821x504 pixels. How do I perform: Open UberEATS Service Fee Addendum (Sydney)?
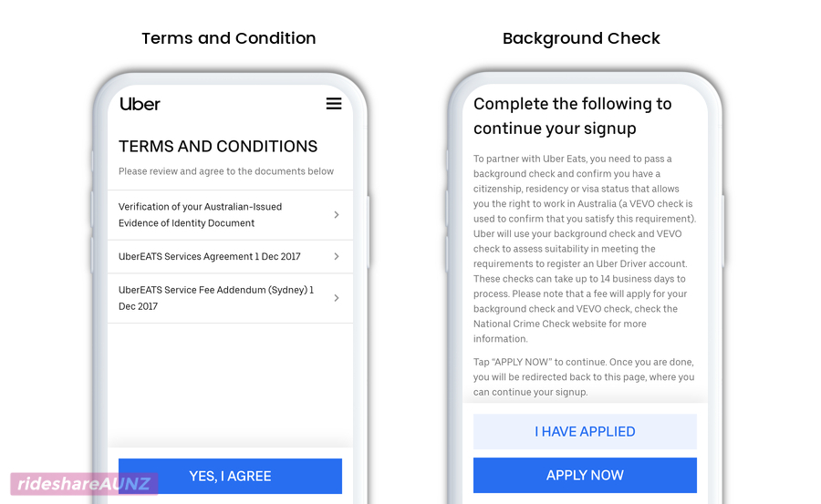[231, 298]
